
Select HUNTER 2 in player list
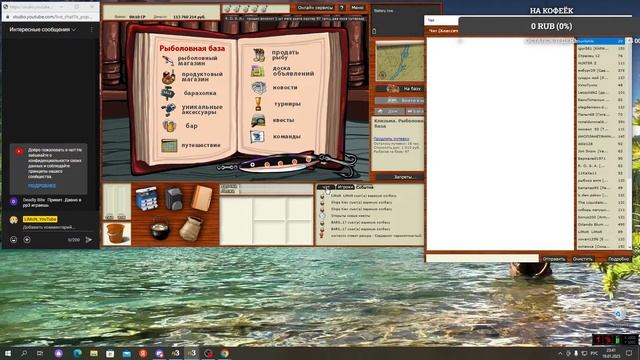point(601,63)
